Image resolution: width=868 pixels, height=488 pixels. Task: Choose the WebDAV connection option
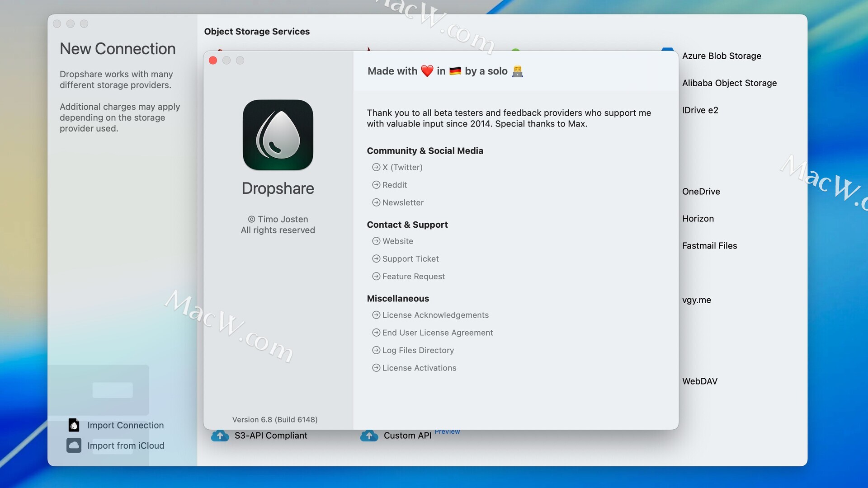point(699,381)
